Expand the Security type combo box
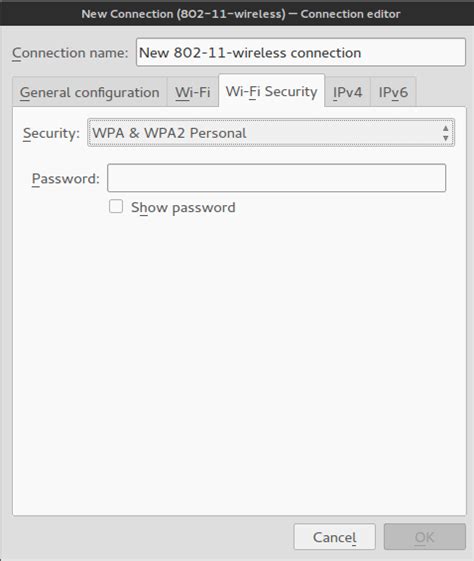Viewport: 474px width, 561px height. (x=271, y=133)
